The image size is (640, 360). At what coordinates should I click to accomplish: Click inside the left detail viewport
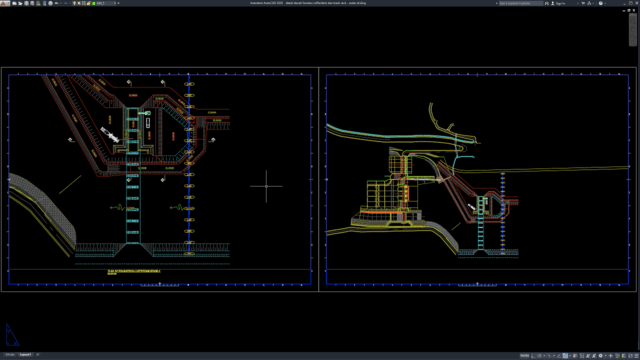[160, 180]
